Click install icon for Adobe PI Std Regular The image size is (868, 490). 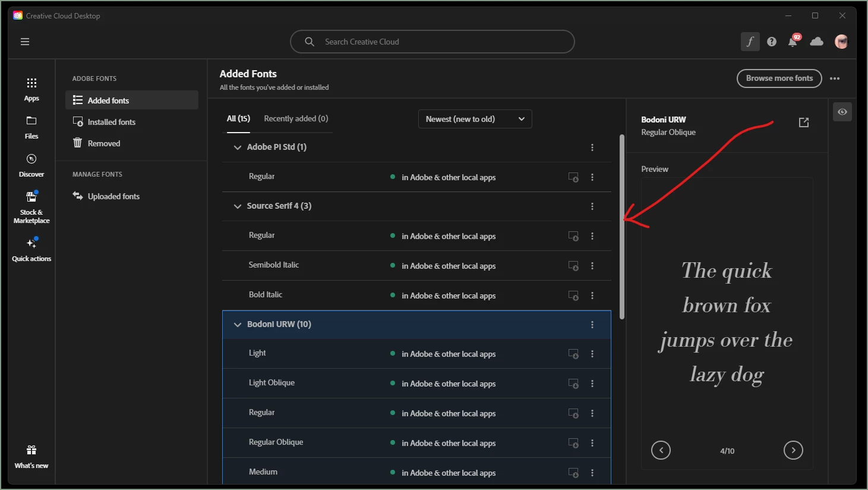[573, 177]
